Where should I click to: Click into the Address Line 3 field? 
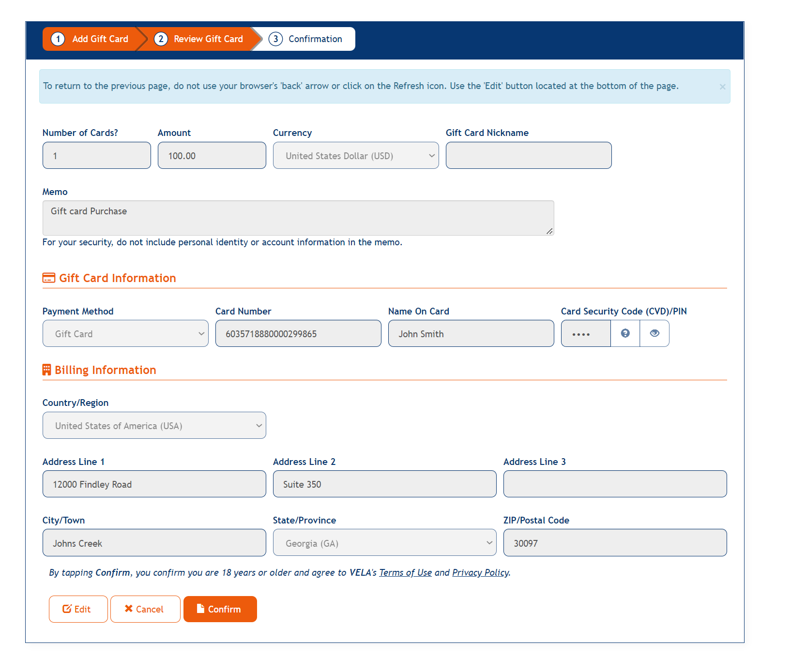coord(615,484)
